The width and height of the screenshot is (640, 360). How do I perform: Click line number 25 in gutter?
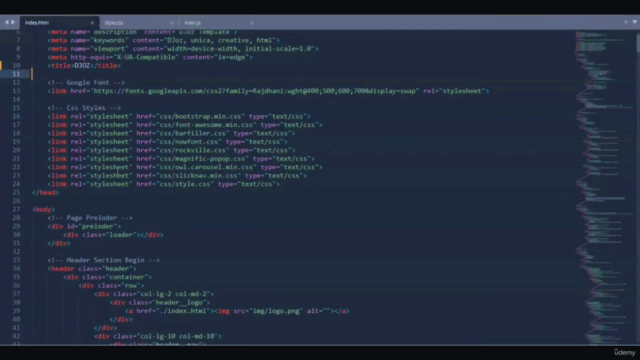16,192
